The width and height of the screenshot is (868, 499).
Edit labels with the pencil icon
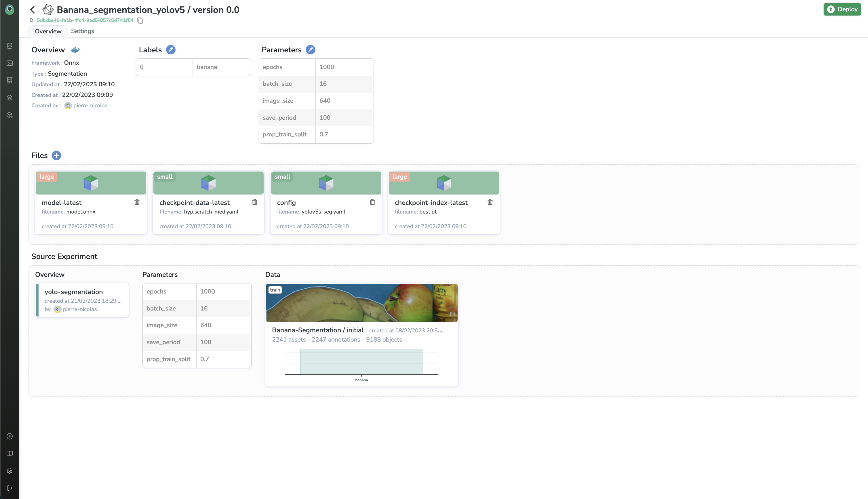[x=171, y=50]
